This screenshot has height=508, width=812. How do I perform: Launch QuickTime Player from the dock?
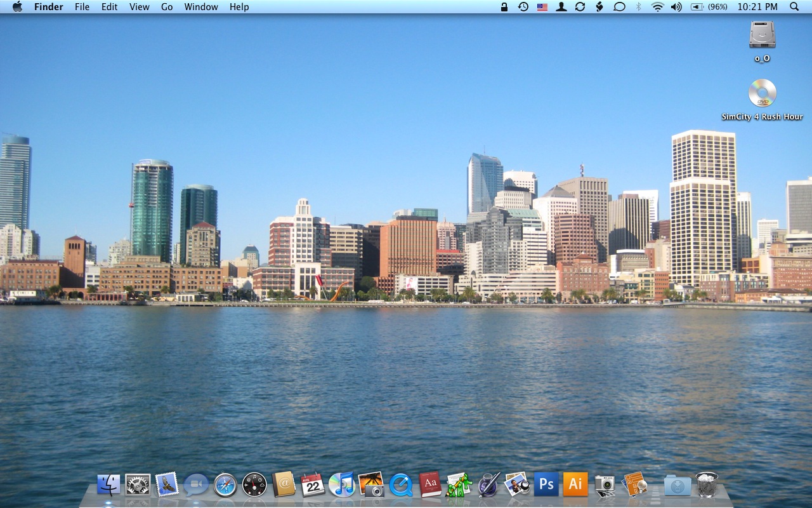pos(401,485)
